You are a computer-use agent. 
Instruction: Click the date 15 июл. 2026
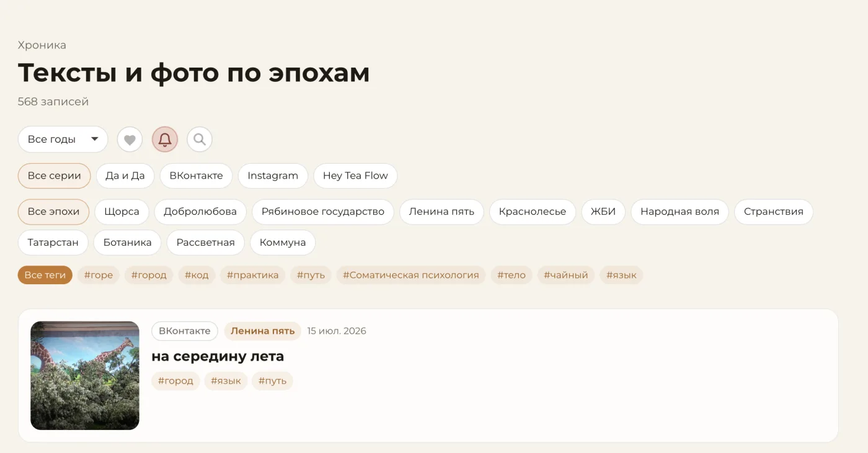337,331
